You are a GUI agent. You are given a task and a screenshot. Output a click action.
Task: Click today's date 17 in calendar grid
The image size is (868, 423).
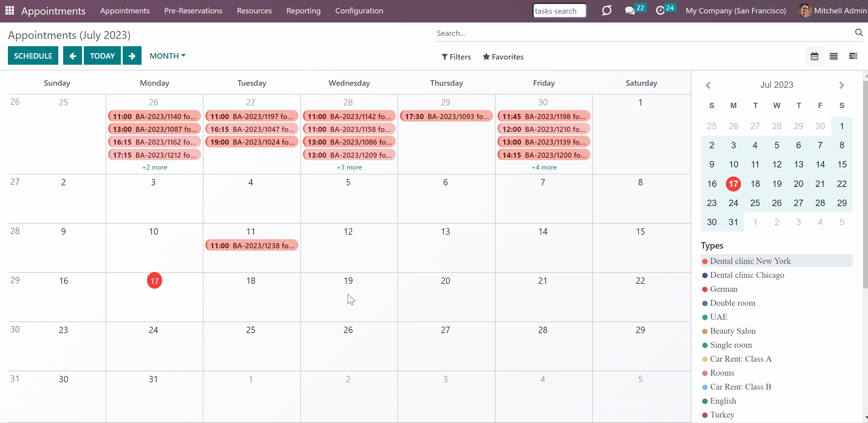pyautogui.click(x=154, y=280)
